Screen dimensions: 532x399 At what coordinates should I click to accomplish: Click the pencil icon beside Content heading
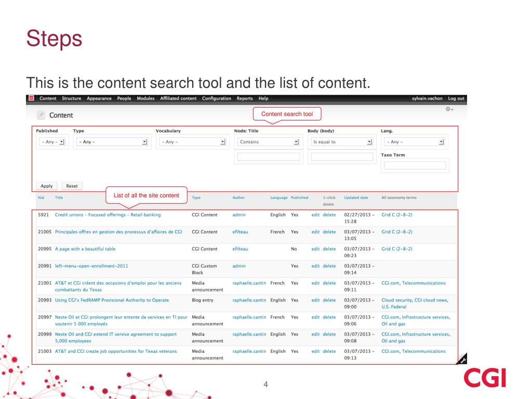pos(41,115)
